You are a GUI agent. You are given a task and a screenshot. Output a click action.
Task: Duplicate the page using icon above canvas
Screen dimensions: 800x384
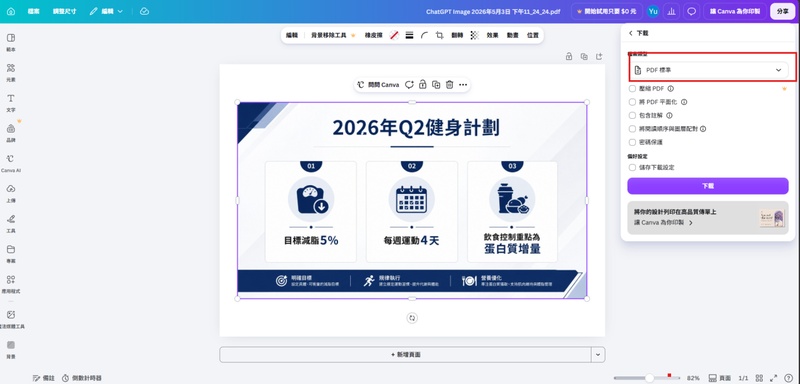click(584, 57)
